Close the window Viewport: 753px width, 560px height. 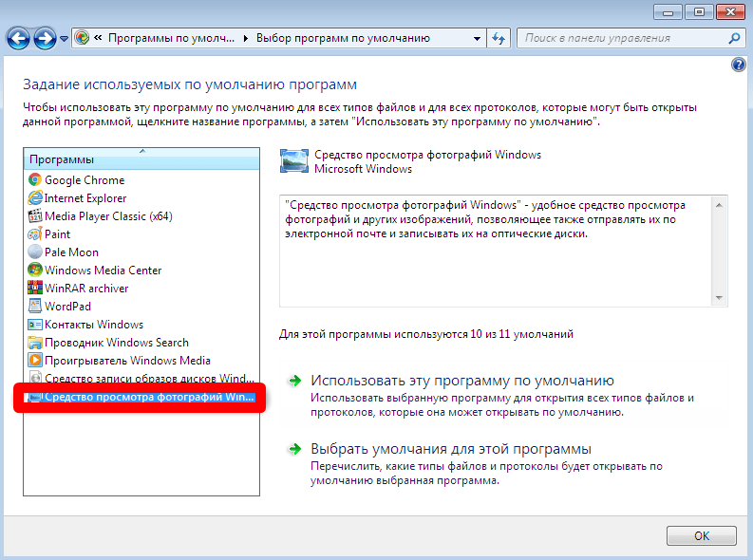730,12
